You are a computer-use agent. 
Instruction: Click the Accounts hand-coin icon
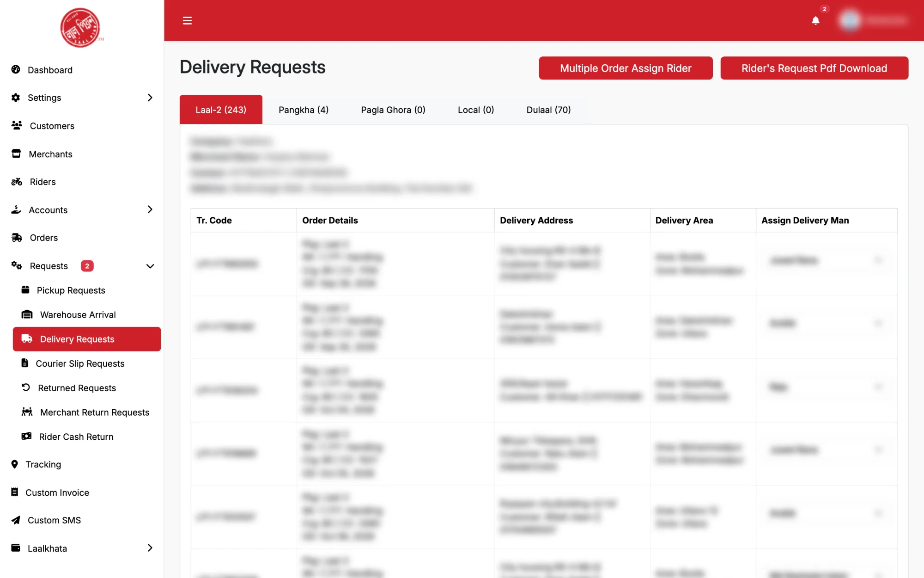coord(16,209)
